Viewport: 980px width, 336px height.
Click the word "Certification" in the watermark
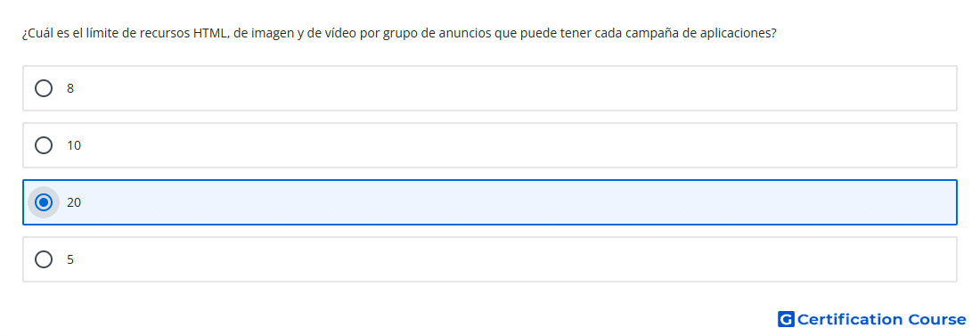click(850, 319)
